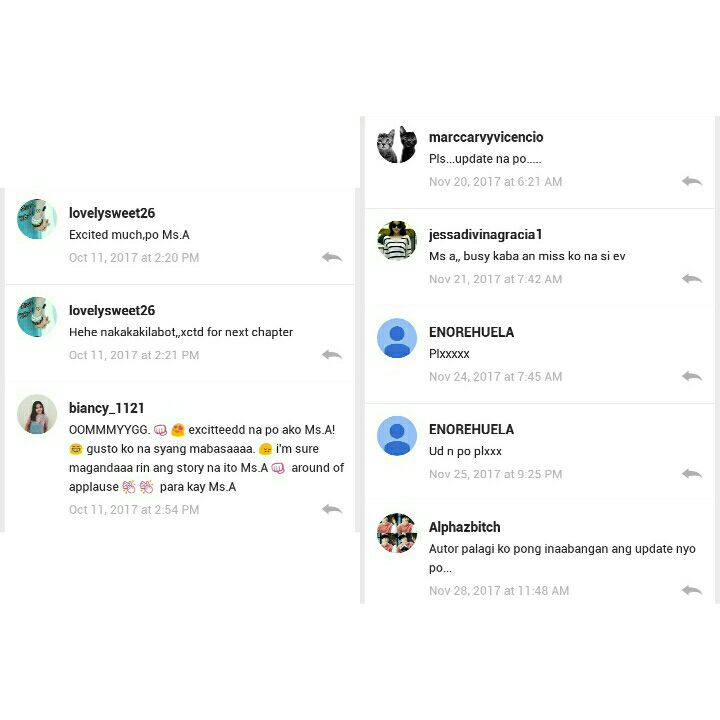Reply to biancy_1121's comment
The width and height of the screenshot is (720, 720).
(x=332, y=509)
